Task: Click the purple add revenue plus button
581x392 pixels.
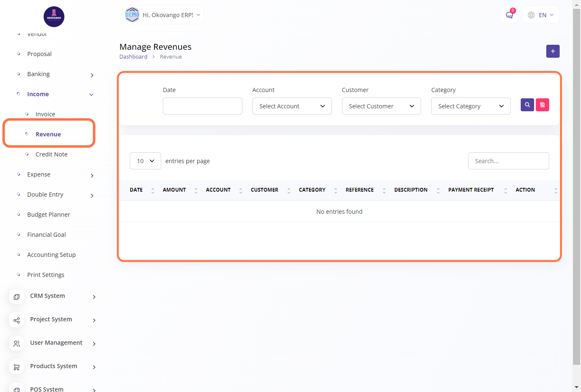Action: [x=553, y=51]
